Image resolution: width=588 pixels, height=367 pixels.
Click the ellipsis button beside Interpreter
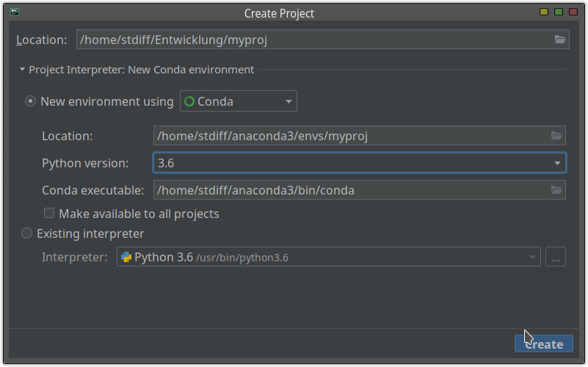click(556, 257)
